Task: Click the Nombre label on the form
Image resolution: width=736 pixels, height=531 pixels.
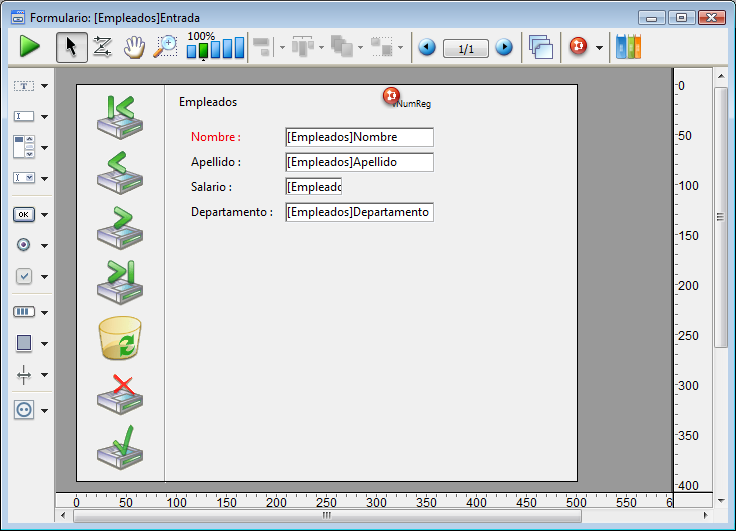Action: pos(216,137)
